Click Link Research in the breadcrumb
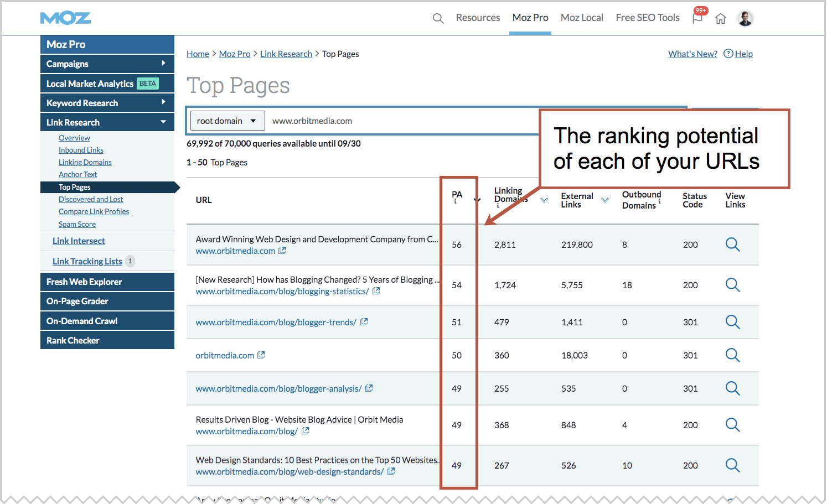 [x=286, y=54]
